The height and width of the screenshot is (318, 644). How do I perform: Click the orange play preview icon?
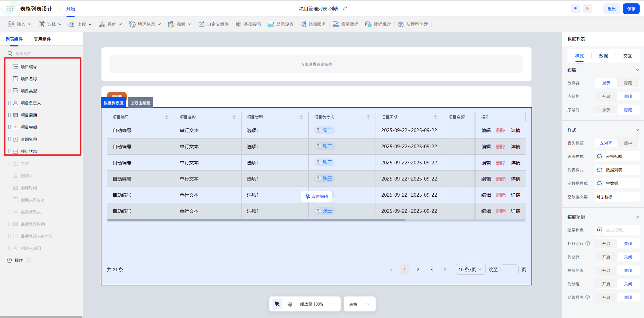click(x=588, y=9)
